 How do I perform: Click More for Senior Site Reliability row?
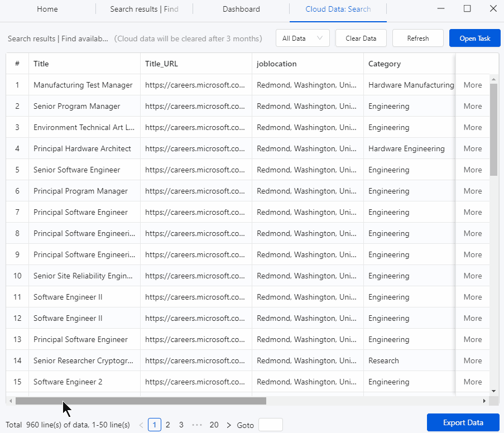(x=473, y=276)
